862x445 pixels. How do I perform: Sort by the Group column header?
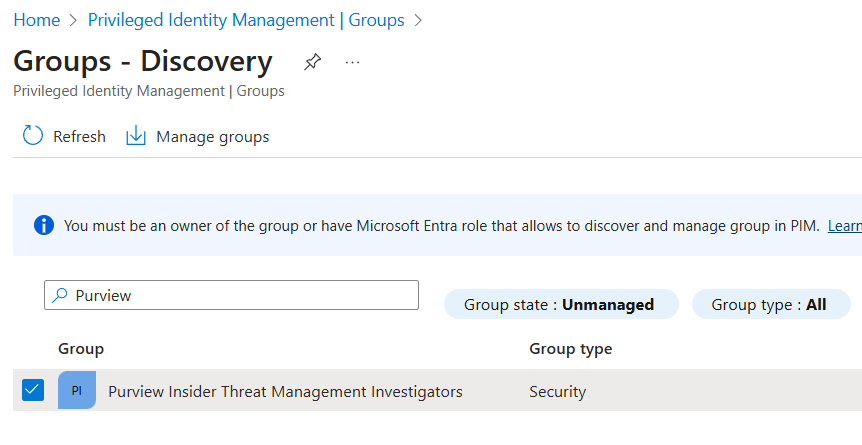[81, 349]
